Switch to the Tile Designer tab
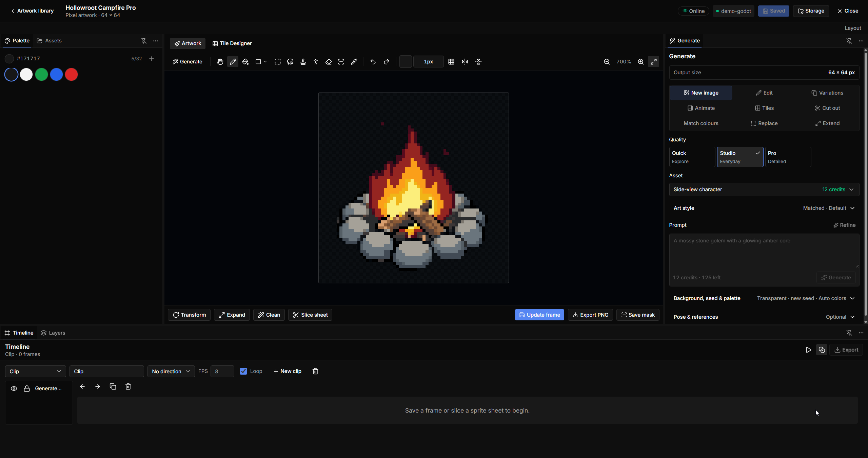Image resolution: width=868 pixels, height=458 pixels. pos(232,43)
